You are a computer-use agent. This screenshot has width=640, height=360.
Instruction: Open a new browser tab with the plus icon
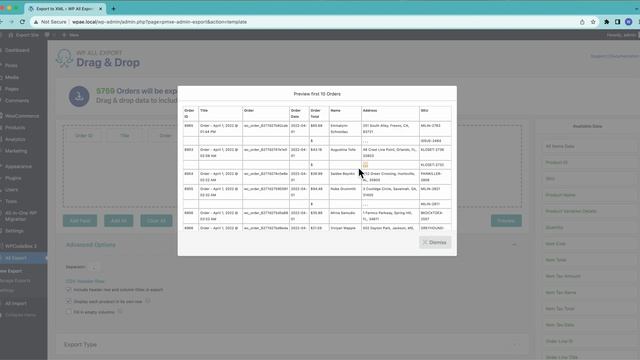tap(113, 9)
